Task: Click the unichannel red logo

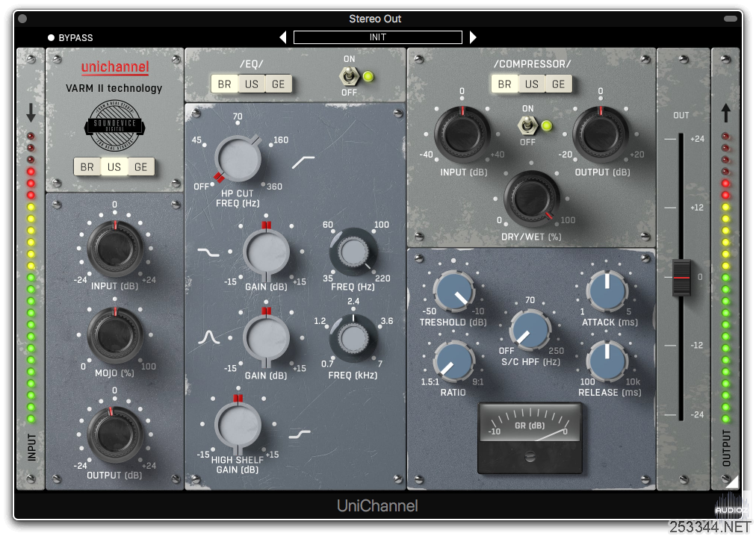Action: pyautogui.click(x=115, y=67)
